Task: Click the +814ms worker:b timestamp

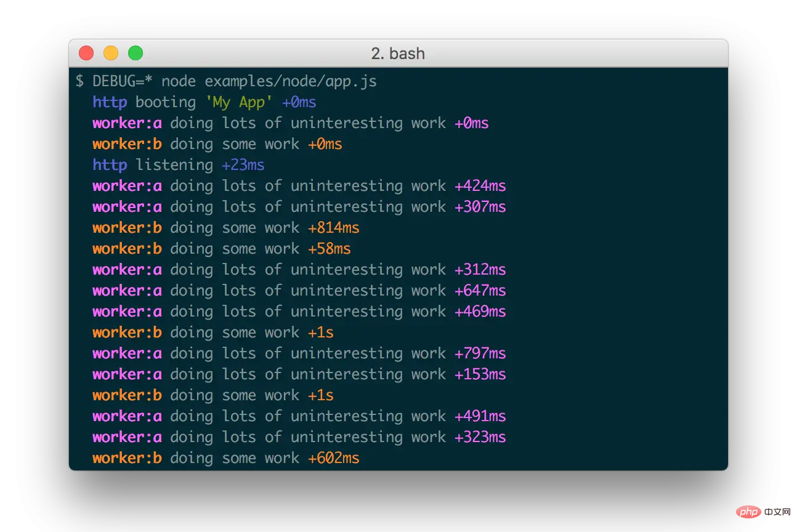Action: (334, 228)
